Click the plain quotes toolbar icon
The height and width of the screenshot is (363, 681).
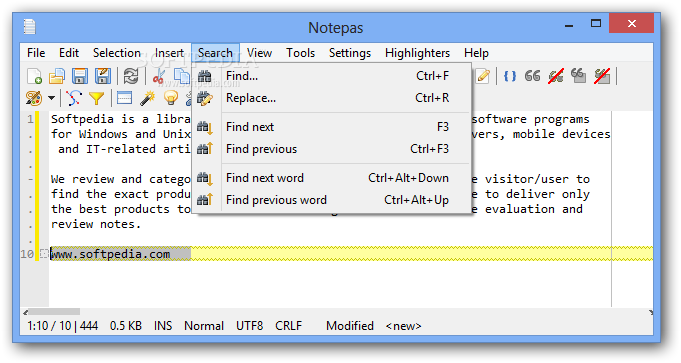tap(532, 76)
